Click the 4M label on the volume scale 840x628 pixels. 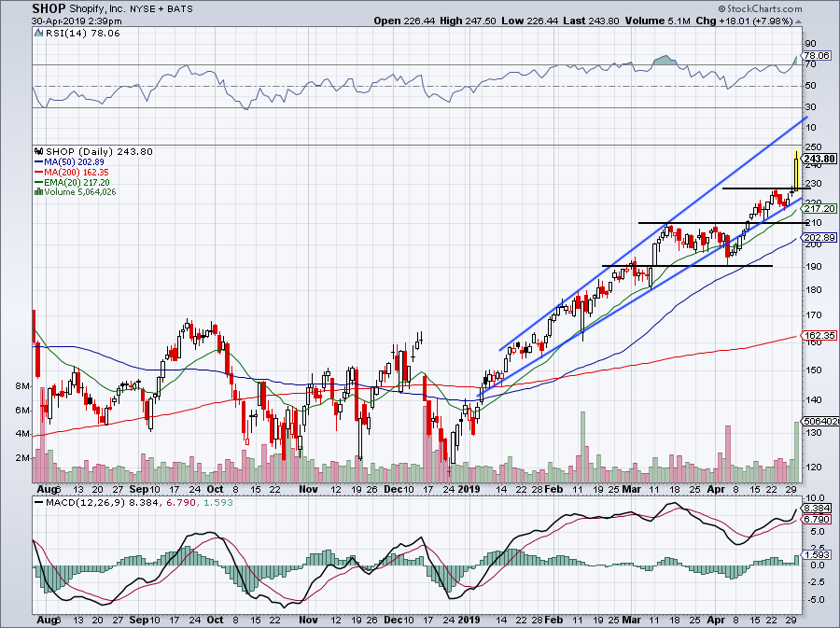22,434
